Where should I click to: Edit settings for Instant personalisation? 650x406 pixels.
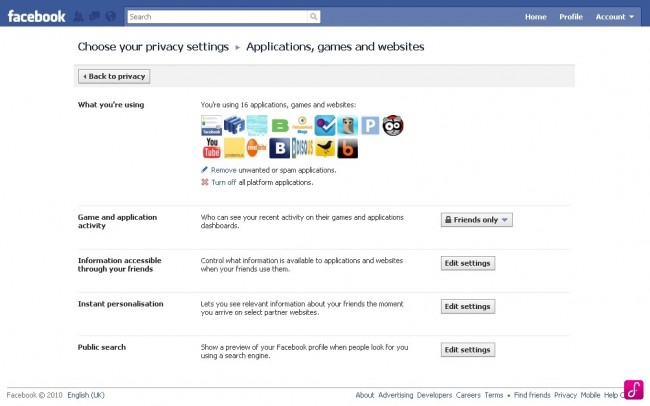click(x=468, y=306)
